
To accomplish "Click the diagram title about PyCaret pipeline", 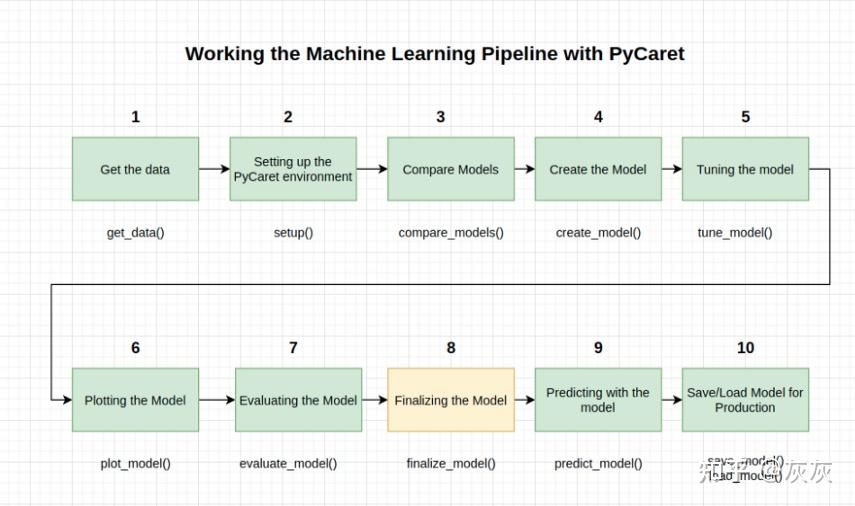I will pos(435,54).
